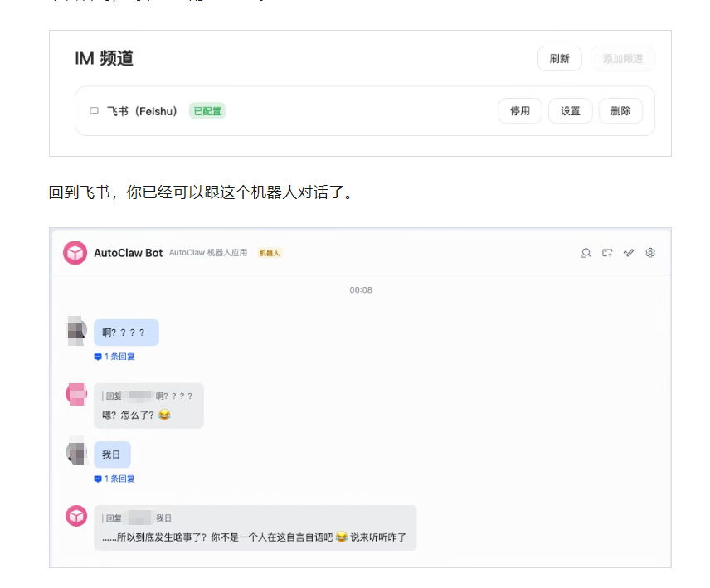Delete Feishu channel with 删除 button

[x=620, y=111]
